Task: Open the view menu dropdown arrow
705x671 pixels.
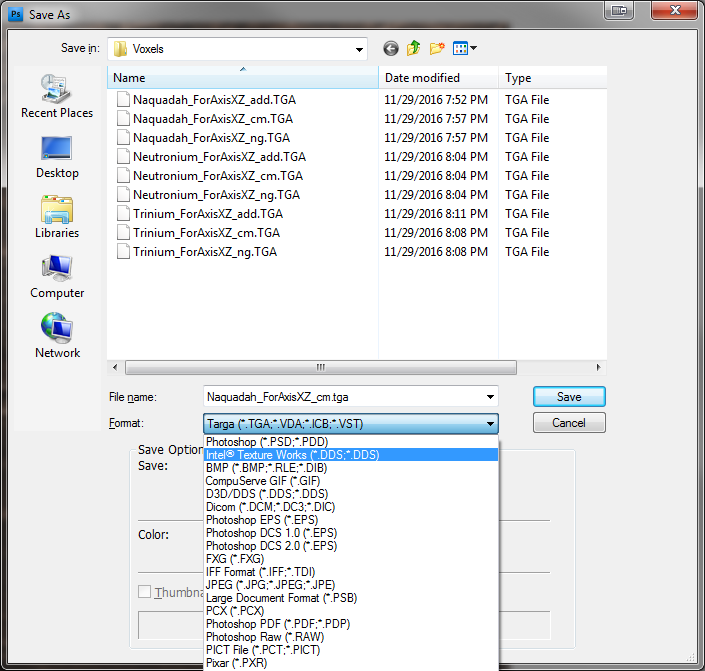Action: pos(473,48)
